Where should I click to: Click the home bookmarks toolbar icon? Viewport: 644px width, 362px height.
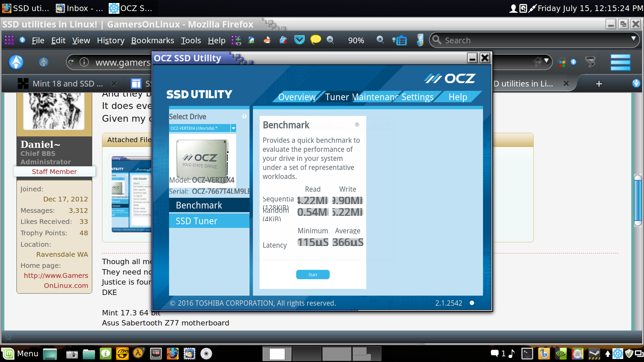(251, 40)
